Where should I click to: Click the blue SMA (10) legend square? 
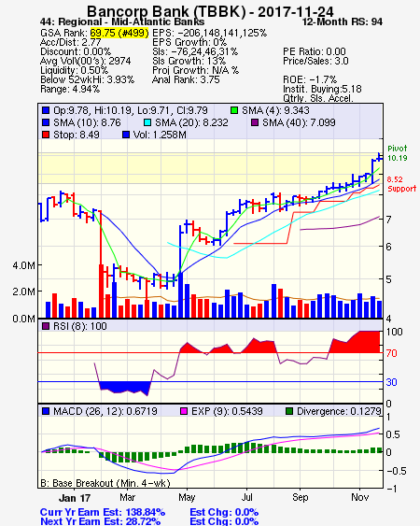(x=46, y=122)
